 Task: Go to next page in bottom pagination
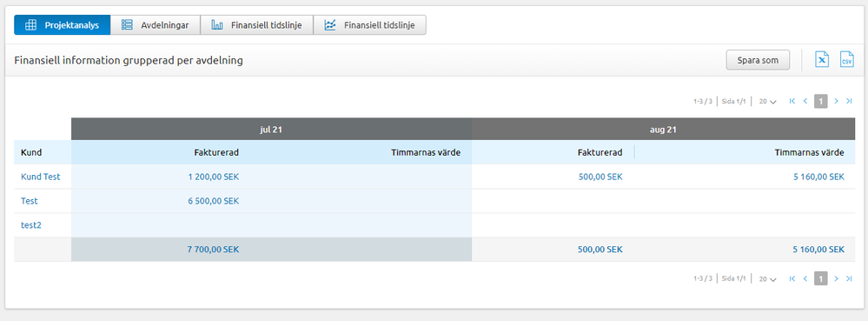[836, 278]
